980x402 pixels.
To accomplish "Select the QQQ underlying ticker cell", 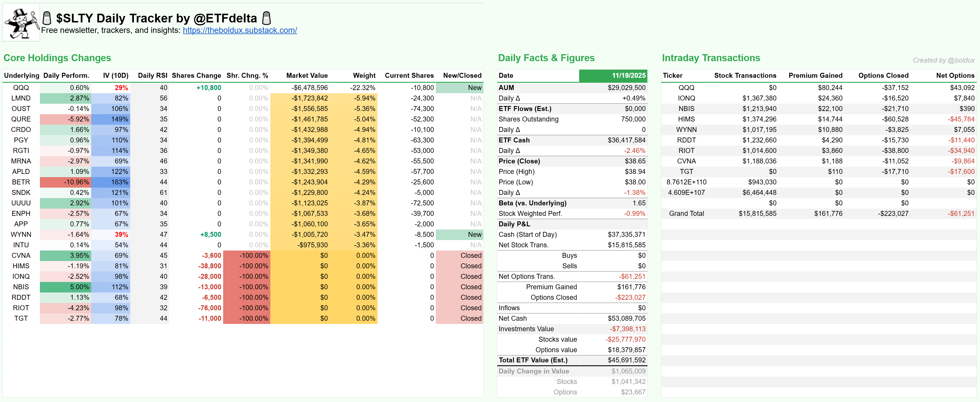I will (21, 87).
